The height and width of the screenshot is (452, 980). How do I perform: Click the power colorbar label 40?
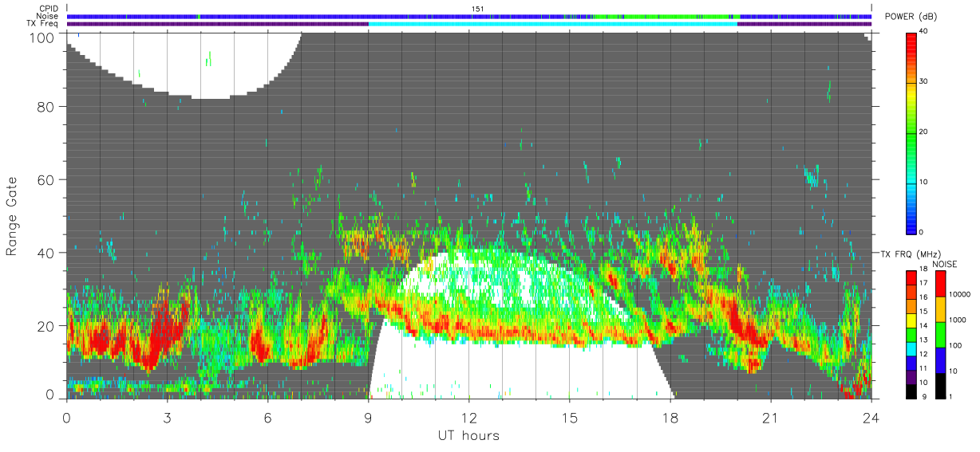pos(924,32)
